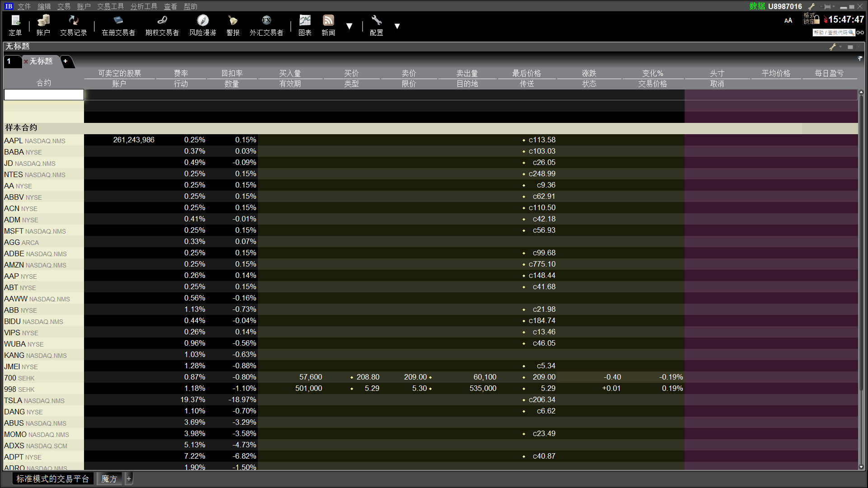868x488 pixels.
Task: Click filter icon above table right edge
Action: (x=860, y=59)
